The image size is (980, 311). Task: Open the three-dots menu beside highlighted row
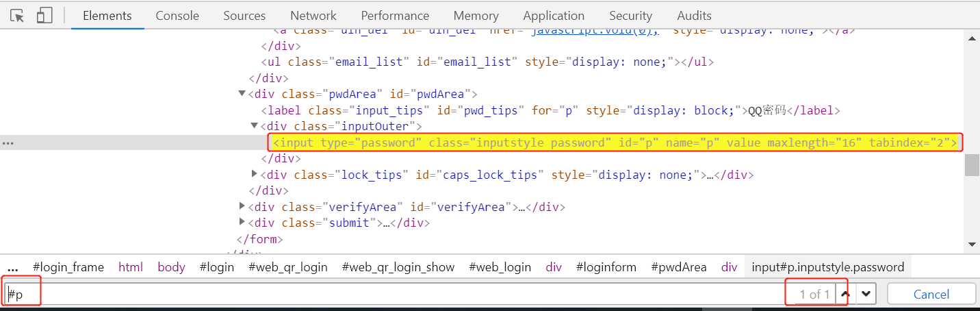pyautogui.click(x=8, y=142)
